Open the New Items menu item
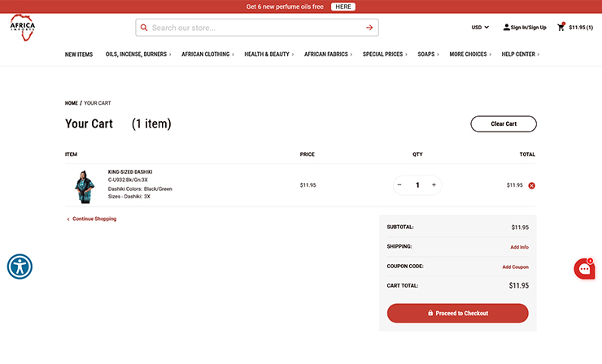Screen dimensions: 602x364 [x=79, y=54]
